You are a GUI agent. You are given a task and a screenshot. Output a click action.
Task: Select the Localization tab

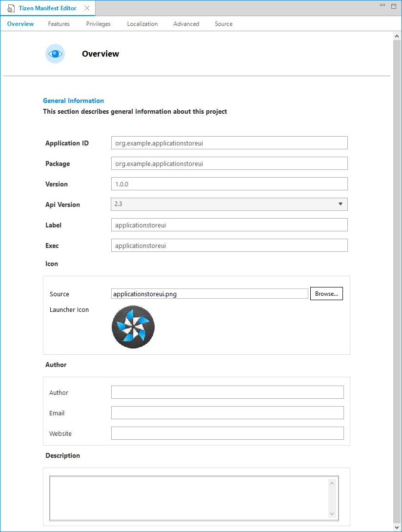(142, 23)
